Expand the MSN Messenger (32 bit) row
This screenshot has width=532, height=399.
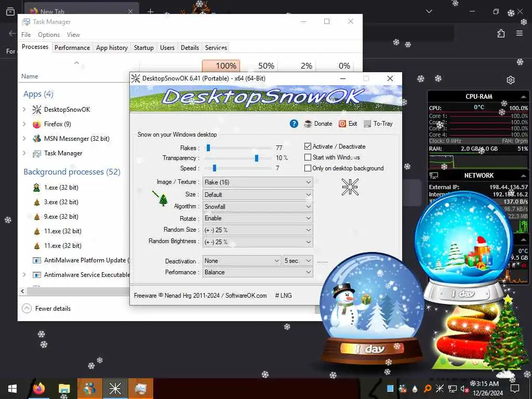(x=24, y=138)
